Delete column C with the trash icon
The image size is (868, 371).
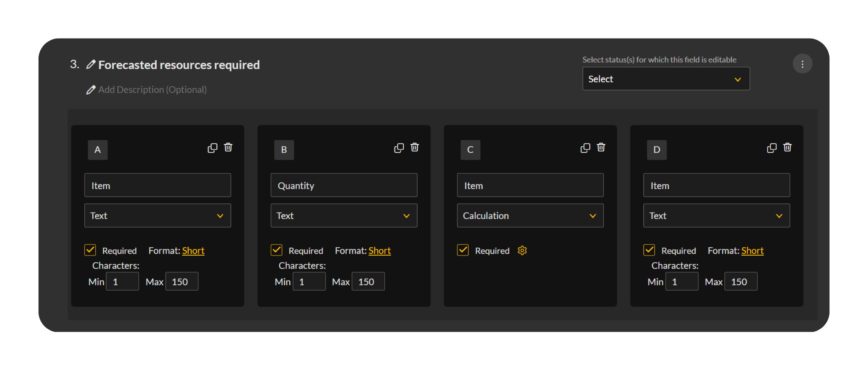point(601,147)
